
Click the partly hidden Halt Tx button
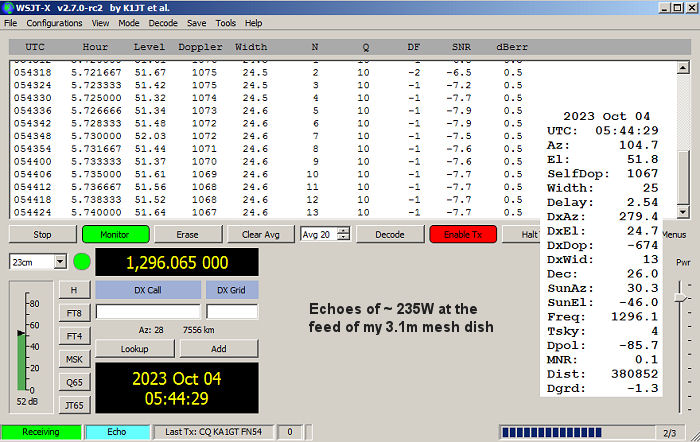pos(521,234)
